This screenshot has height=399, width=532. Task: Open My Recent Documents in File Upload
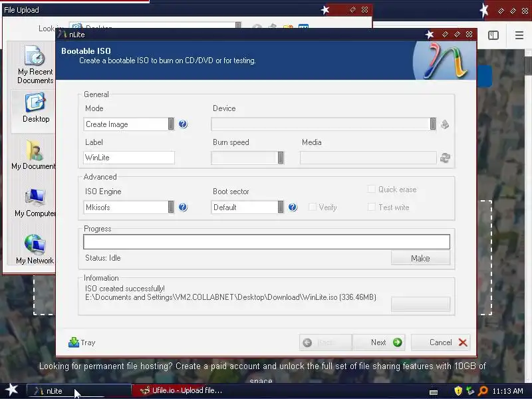[35, 65]
